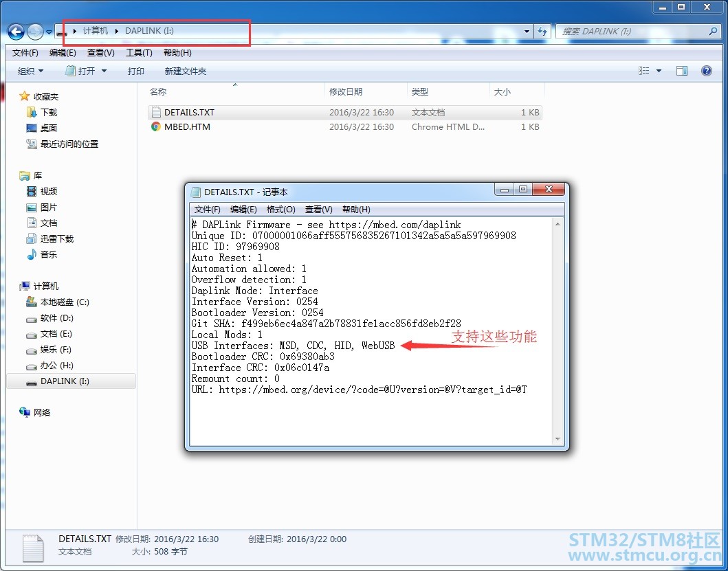Select 收藏夹 in the navigation pane
Image resolution: width=728 pixels, height=571 pixels.
point(39,97)
